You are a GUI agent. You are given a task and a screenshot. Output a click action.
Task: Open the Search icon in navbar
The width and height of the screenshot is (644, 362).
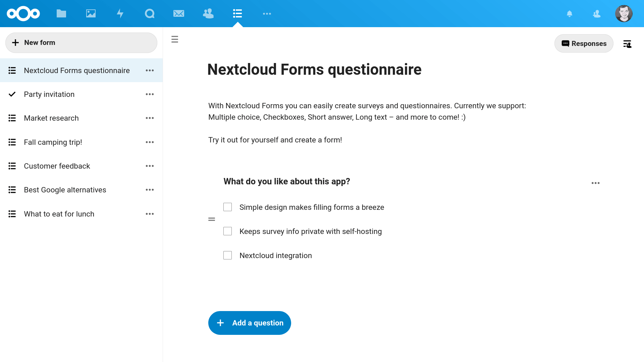pos(149,13)
